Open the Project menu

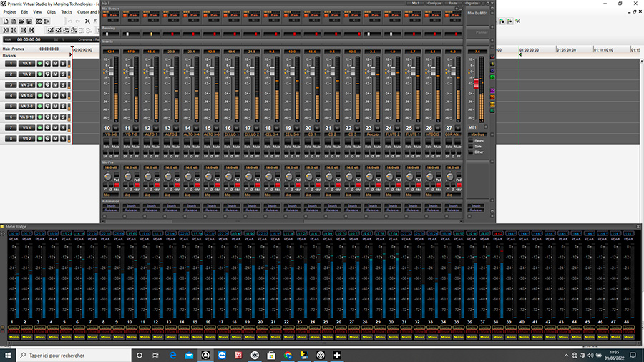(x=9, y=12)
